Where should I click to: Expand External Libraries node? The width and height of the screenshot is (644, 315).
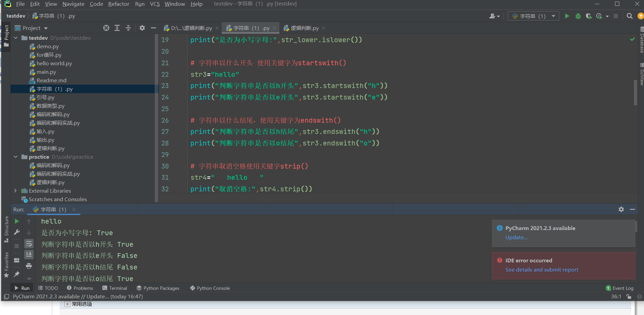[16, 191]
